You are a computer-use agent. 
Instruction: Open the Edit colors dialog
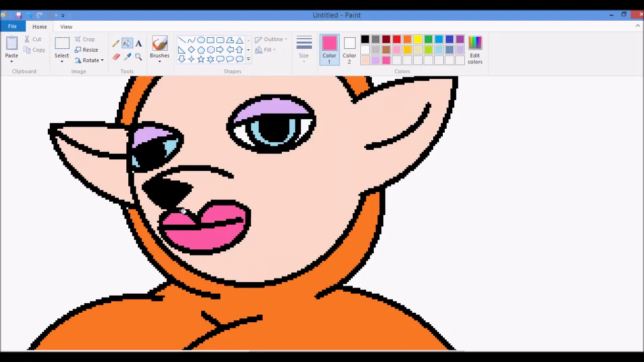click(x=475, y=50)
